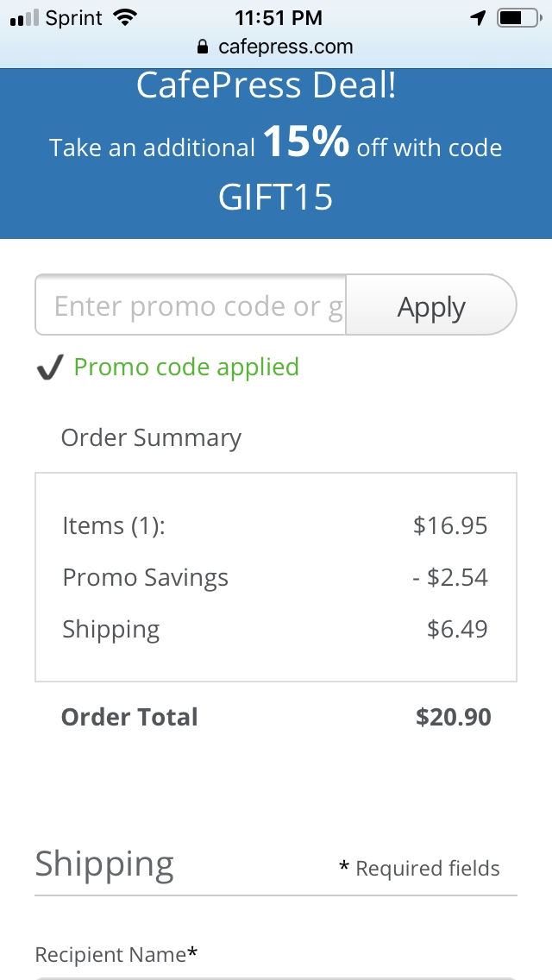The image size is (552, 980).
Task: Tap the location services arrow icon
Action: click(479, 18)
